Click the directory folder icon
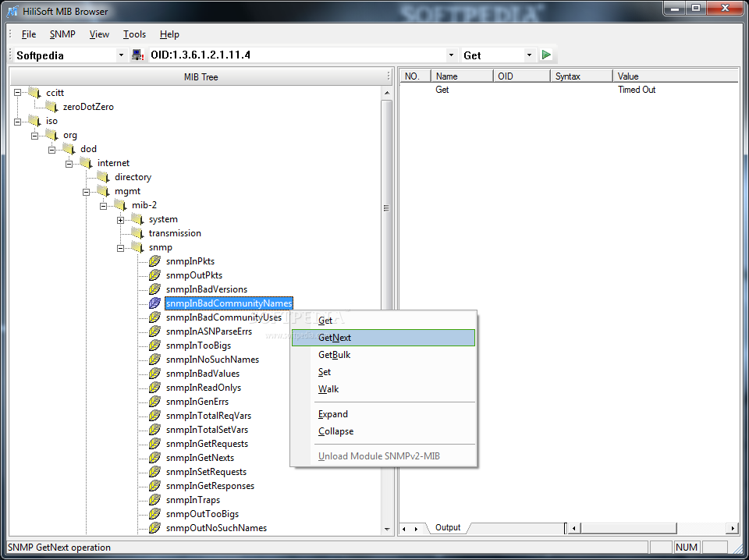 click(x=103, y=176)
